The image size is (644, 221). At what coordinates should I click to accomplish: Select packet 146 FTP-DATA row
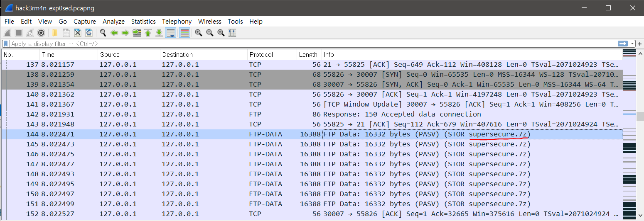click(x=312, y=154)
